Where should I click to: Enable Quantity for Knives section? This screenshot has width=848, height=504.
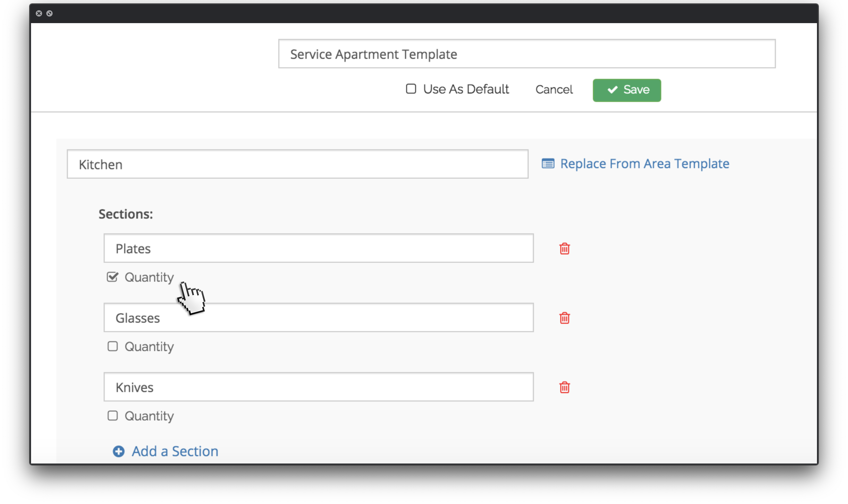click(113, 416)
